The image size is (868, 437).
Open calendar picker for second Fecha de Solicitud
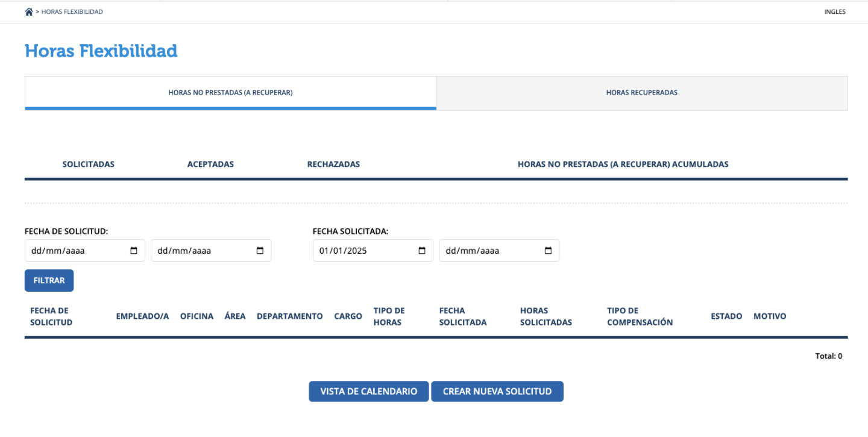tap(260, 251)
